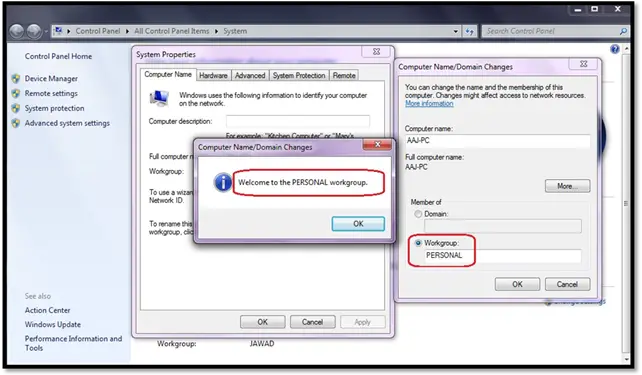The height and width of the screenshot is (375, 642).
Task: Click the Workgroup field containing PERSONAL
Action: [x=502, y=255]
